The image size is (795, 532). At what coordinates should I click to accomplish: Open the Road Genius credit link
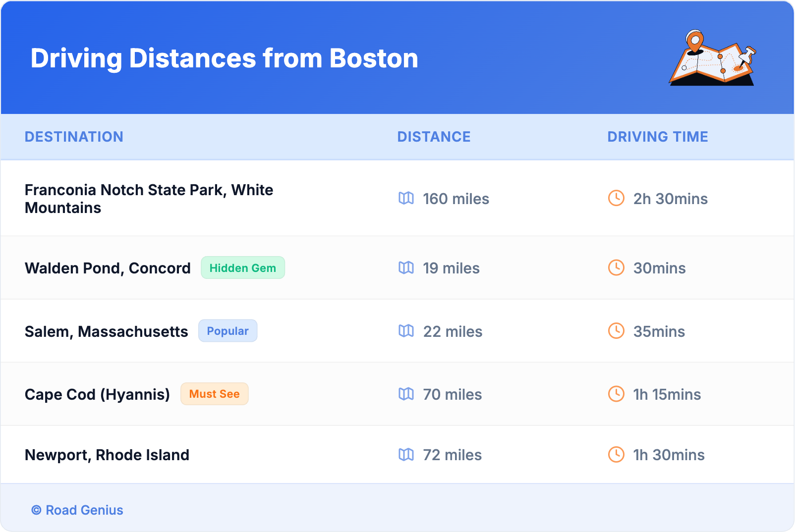77,510
